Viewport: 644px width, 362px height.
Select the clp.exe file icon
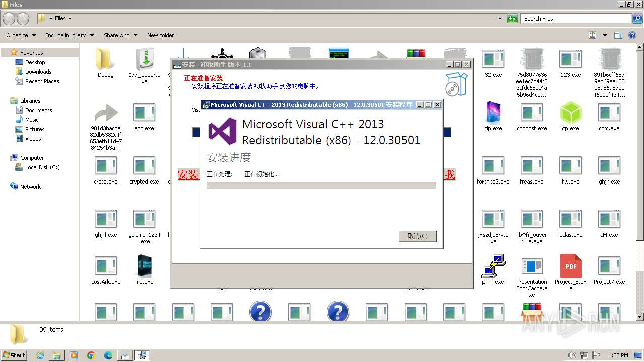point(493,113)
